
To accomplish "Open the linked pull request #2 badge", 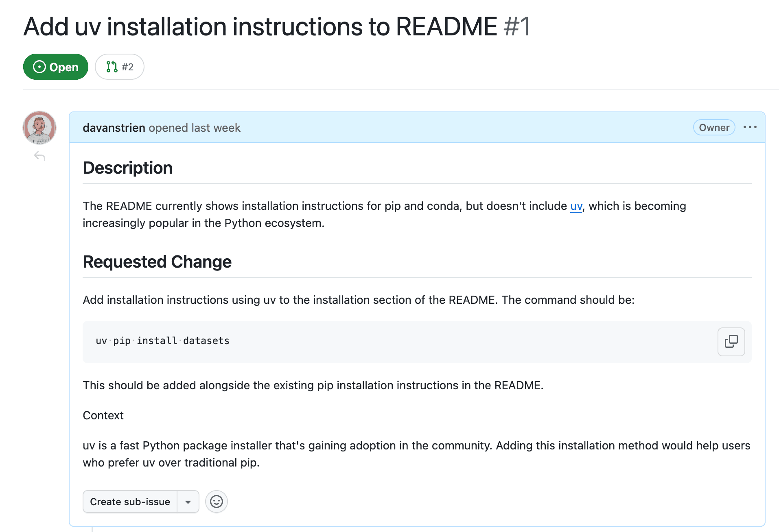I will pos(119,66).
